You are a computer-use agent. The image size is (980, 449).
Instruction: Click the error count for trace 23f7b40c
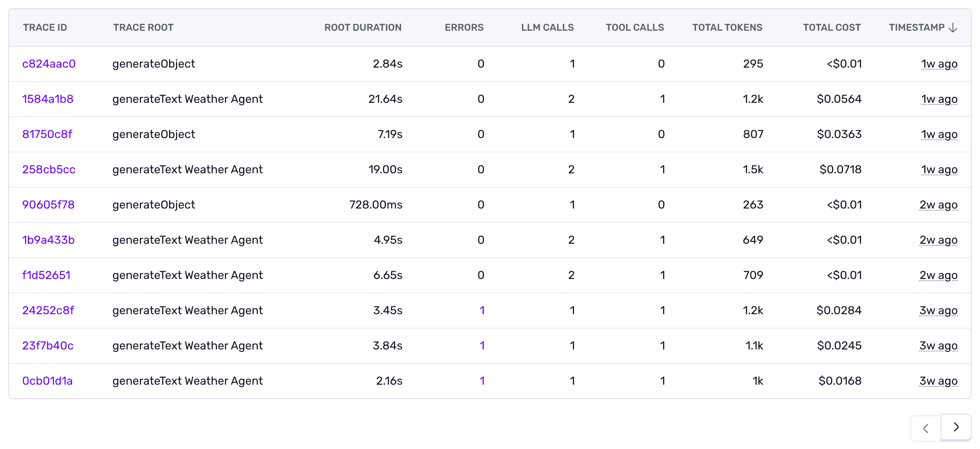tap(481, 345)
